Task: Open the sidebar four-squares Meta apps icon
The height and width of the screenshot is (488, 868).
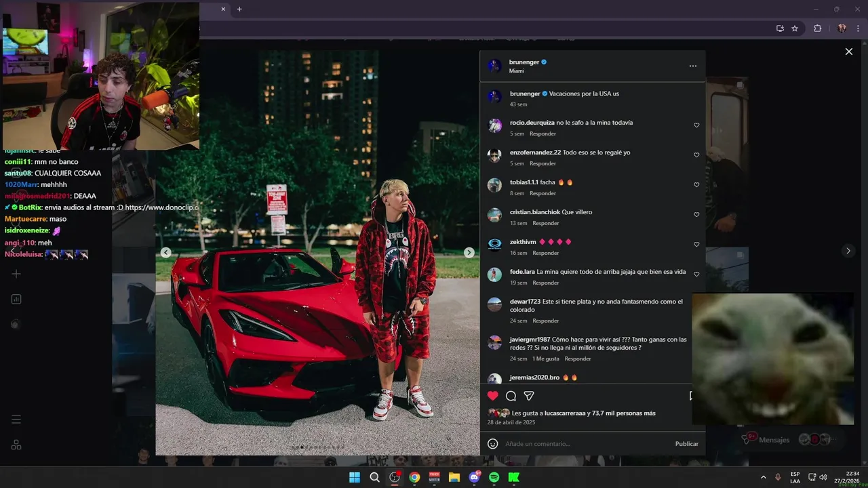Action: coord(16,445)
